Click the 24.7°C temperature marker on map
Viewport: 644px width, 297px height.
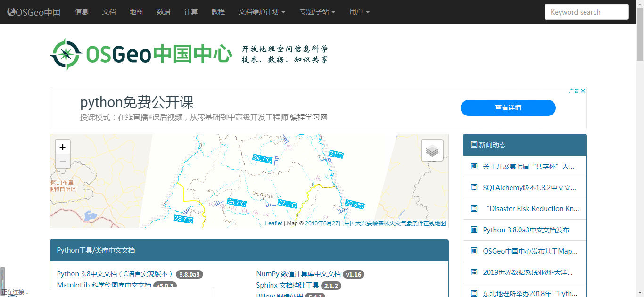click(263, 159)
